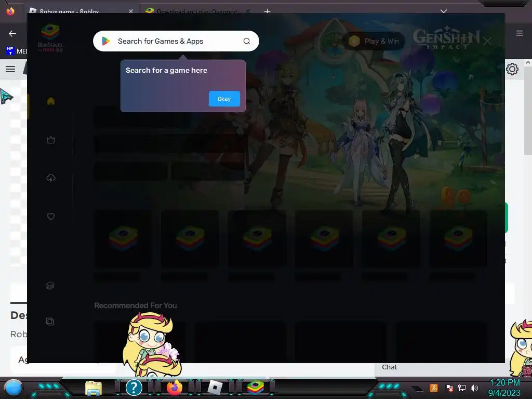Open the cloud download sidebar icon

click(51, 178)
